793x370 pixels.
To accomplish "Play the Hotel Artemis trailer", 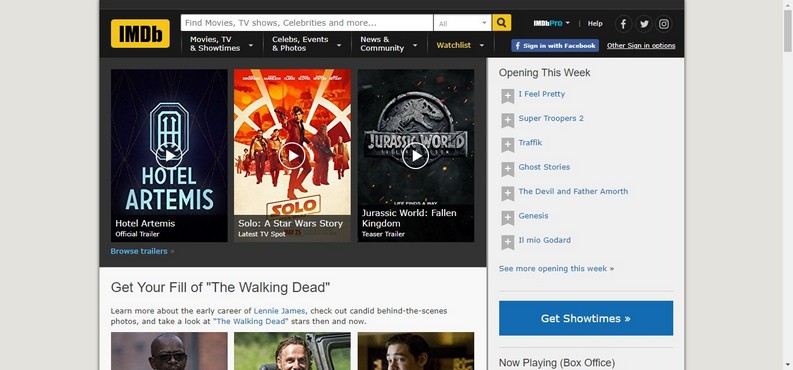I will (x=169, y=155).
